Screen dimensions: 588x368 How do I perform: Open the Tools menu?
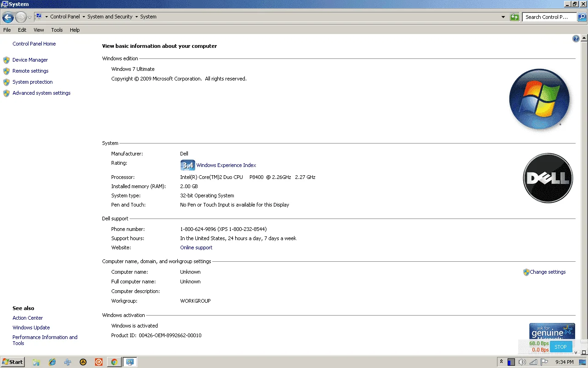click(57, 30)
